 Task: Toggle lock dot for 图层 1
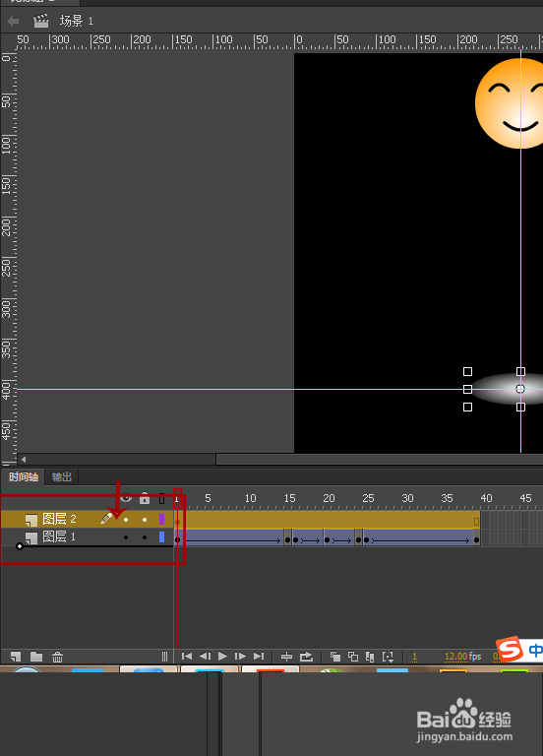(x=145, y=537)
